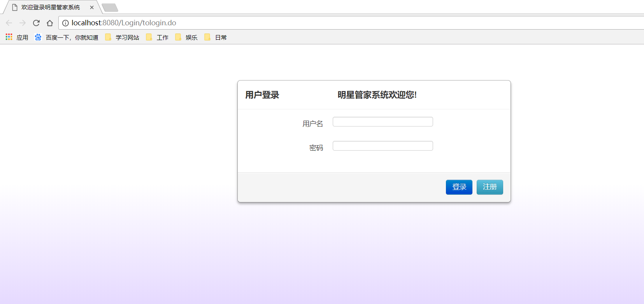The width and height of the screenshot is (644, 304).
Task: Go to the browser home page icon
Action: (50, 23)
